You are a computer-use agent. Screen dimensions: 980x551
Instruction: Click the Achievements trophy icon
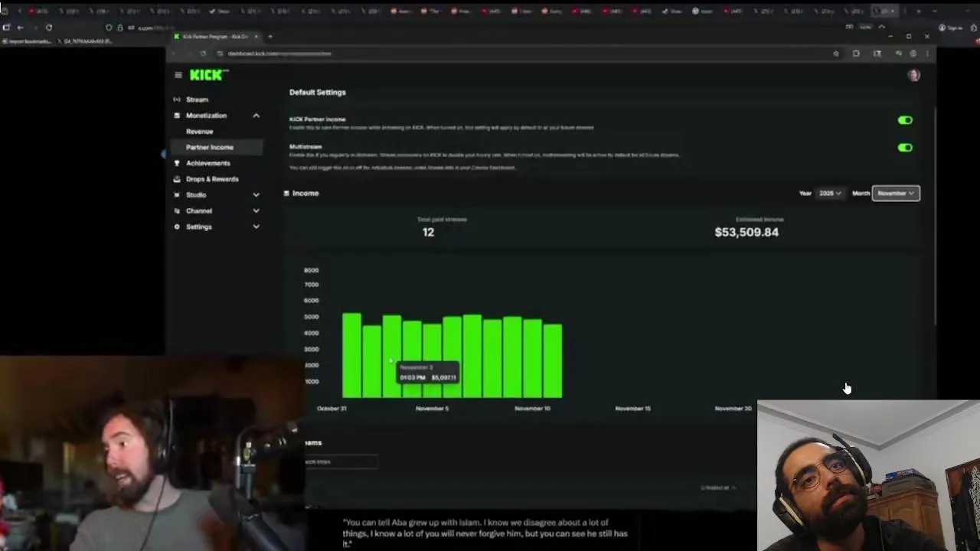pos(177,163)
